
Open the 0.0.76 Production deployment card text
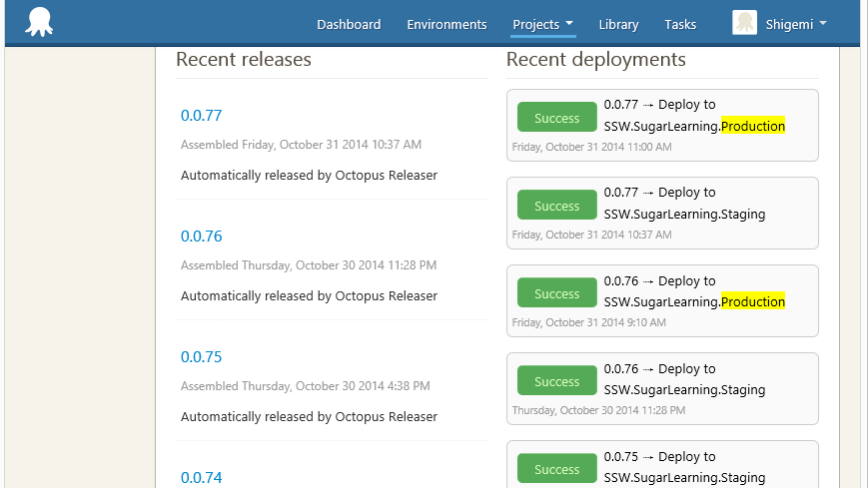click(x=694, y=291)
